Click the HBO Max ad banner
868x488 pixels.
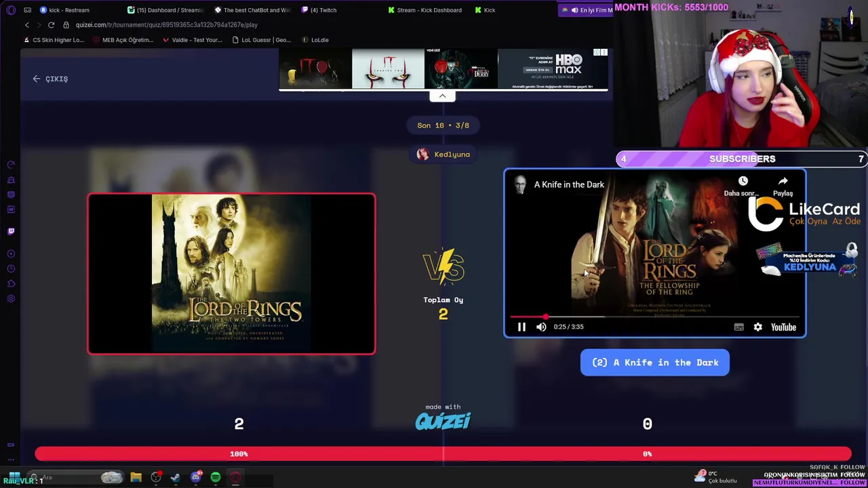(x=443, y=69)
